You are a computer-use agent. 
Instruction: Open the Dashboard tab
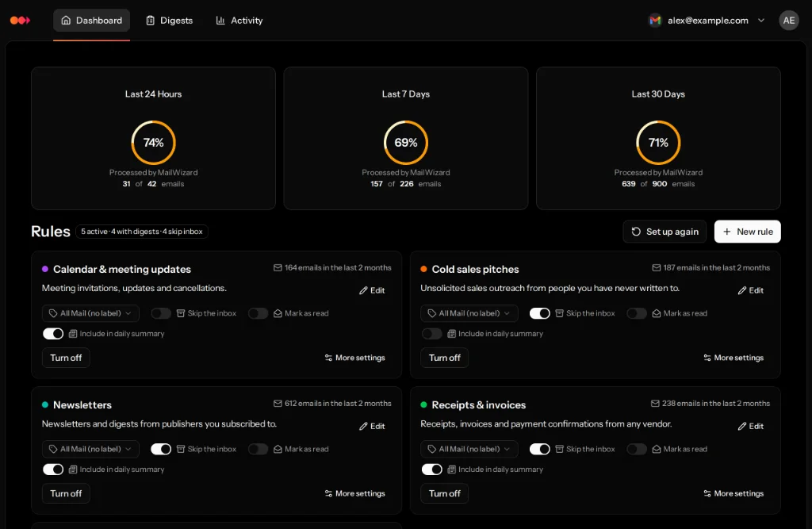point(92,20)
